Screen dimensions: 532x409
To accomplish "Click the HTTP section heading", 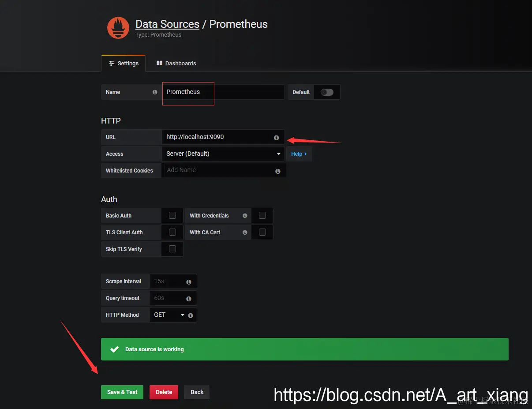I will [x=111, y=121].
